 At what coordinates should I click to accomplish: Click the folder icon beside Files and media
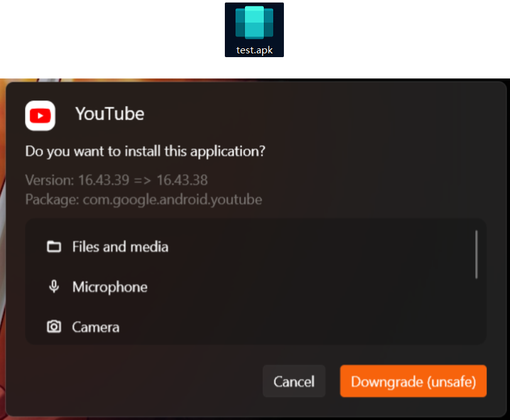pos(54,247)
